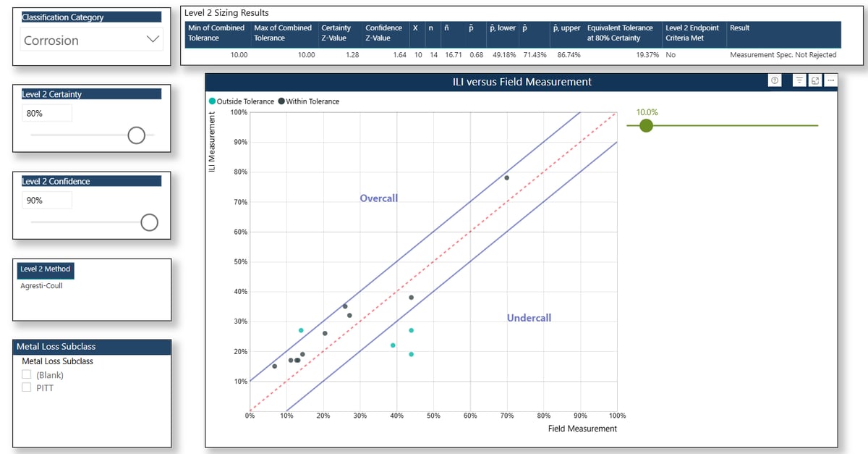Click the Level 2 Certainty slider handle
Viewport: 868px width, 454px height.
pos(135,135)
